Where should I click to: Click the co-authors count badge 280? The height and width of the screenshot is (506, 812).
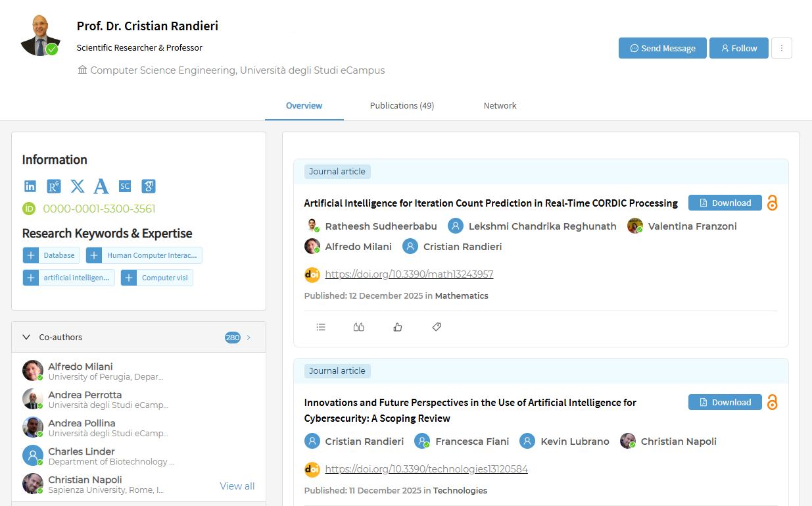pos(233,338)
